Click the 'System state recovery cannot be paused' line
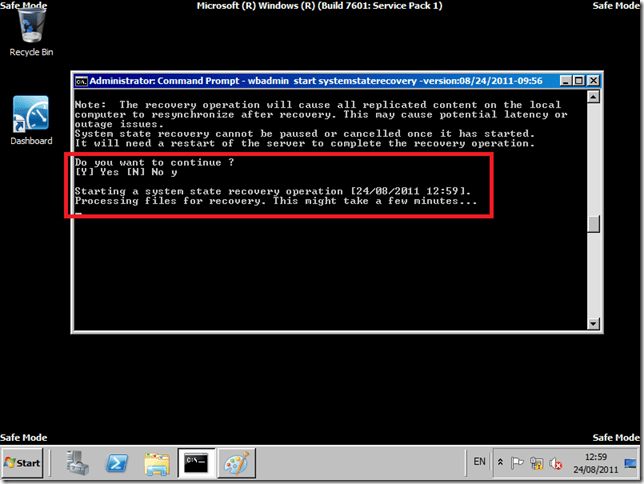The width and height of the screenshot is (644, 484). click(305, 134)
